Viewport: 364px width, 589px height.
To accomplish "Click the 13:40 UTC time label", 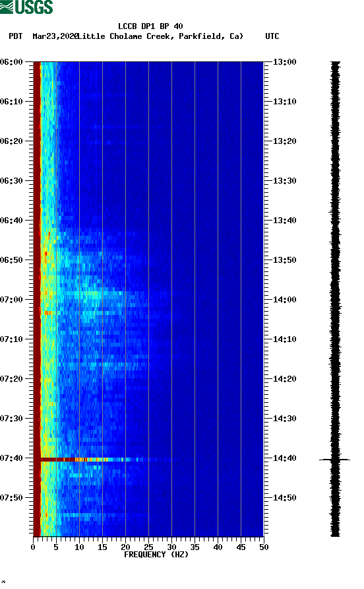I will [284, 221].
